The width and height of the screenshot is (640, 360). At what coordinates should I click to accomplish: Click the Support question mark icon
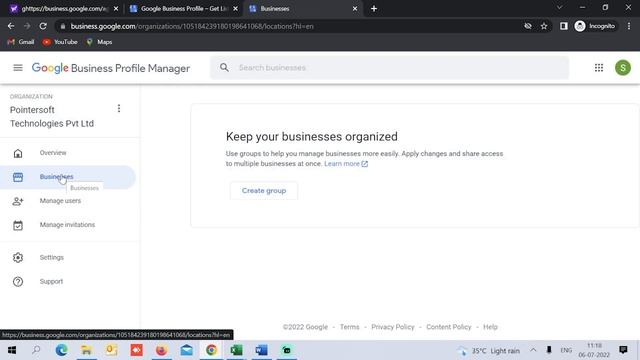click(x=18, y=282)
